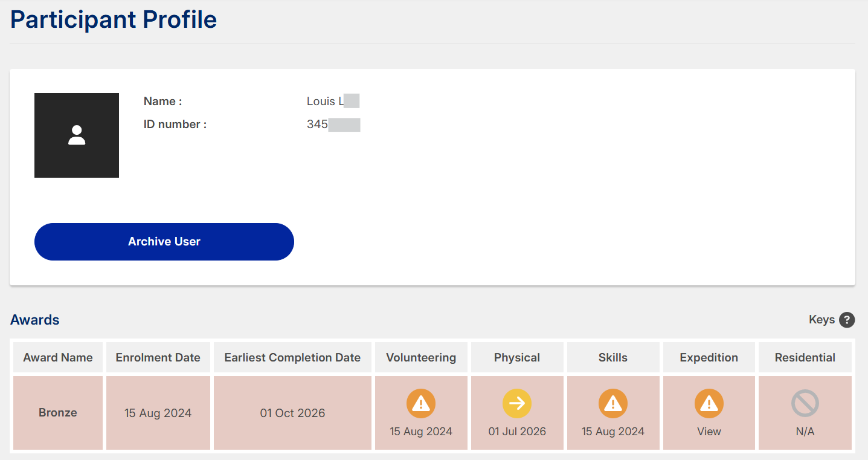Image resolution: width=868 pixels, height=460 pixels.
Task: Click the Expedition warning status icon
Action: 709,403
